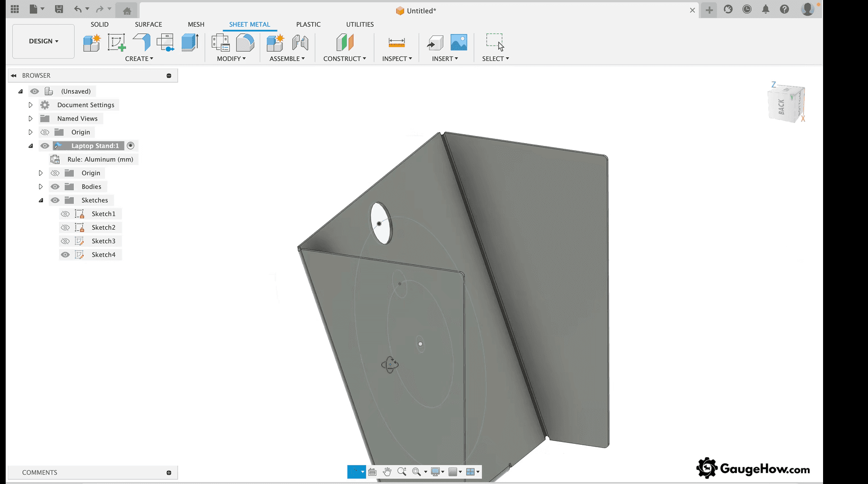Click the Design workspace selector button
The image size is (868, 484).
(43, 41)
